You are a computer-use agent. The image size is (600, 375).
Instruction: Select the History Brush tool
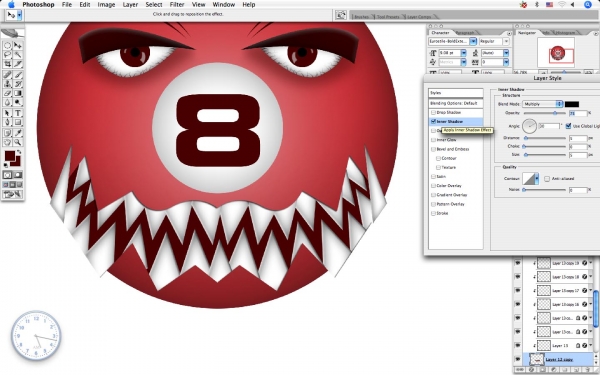click(x=18, y=84)
